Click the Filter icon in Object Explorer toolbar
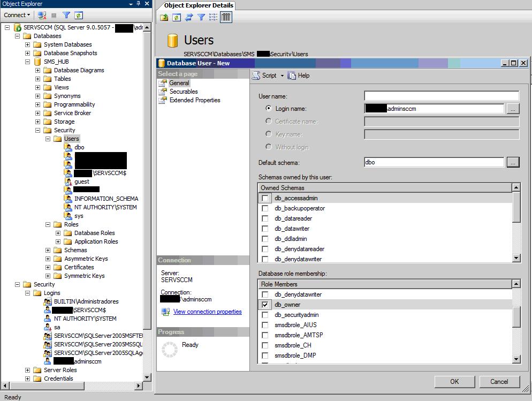Image resolution: width=532 pixels, height=401 pixels. click(66, 16)
